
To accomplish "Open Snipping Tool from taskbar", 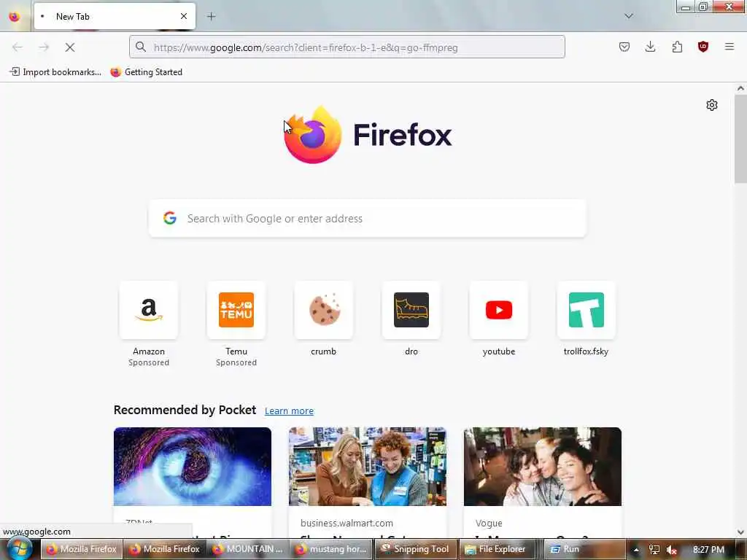I will (x=415, y=549).
